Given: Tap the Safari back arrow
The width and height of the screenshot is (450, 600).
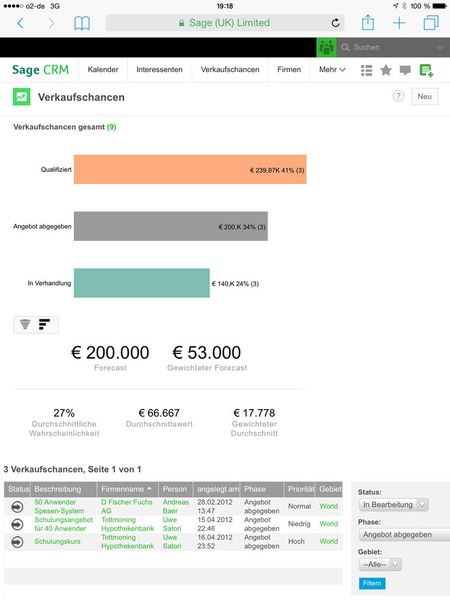Looking at the screenshot, I should 21,23.
